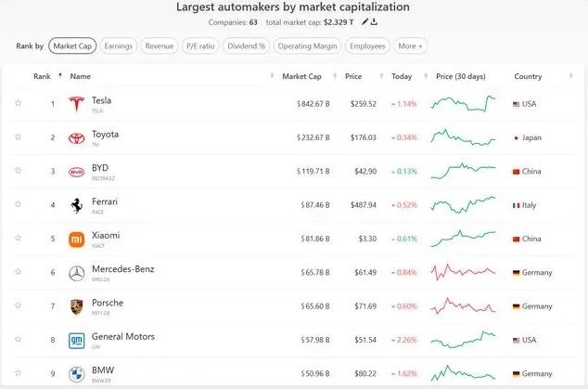
Task: Toggle the favorite star for Tesla
Action: [x=18, y=103]
